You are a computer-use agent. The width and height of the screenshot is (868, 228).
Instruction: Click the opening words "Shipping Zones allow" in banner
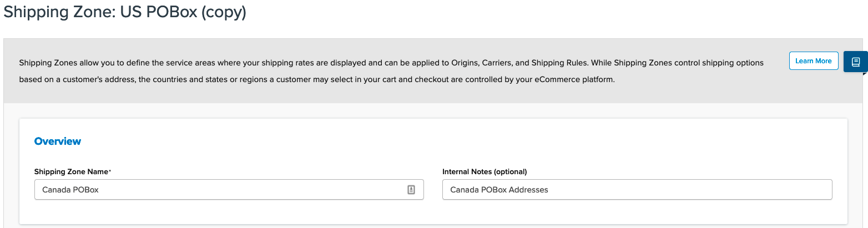(x=54, y=63)
